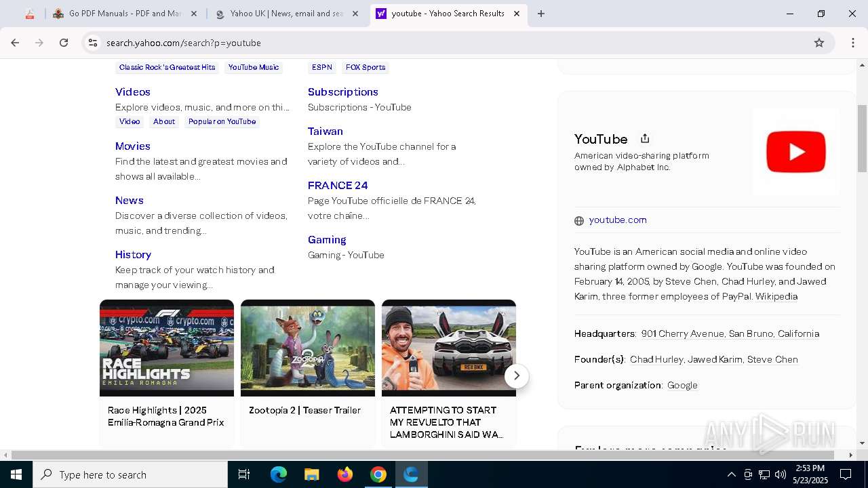Screen dimensions: 868x488
Task: Open a new browser tab
Action: pyautogui.click(x=540, y=14)
